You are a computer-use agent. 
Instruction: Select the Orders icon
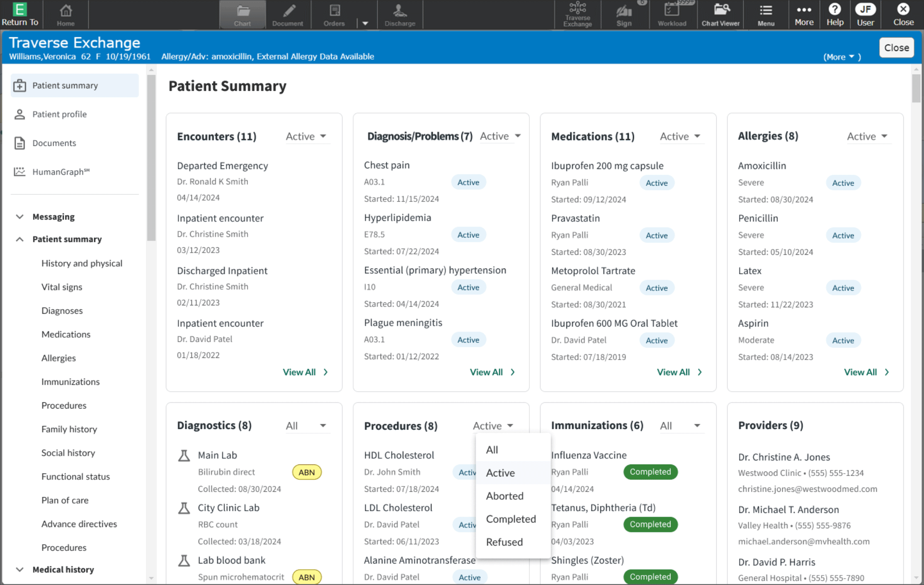click(334, 12)
